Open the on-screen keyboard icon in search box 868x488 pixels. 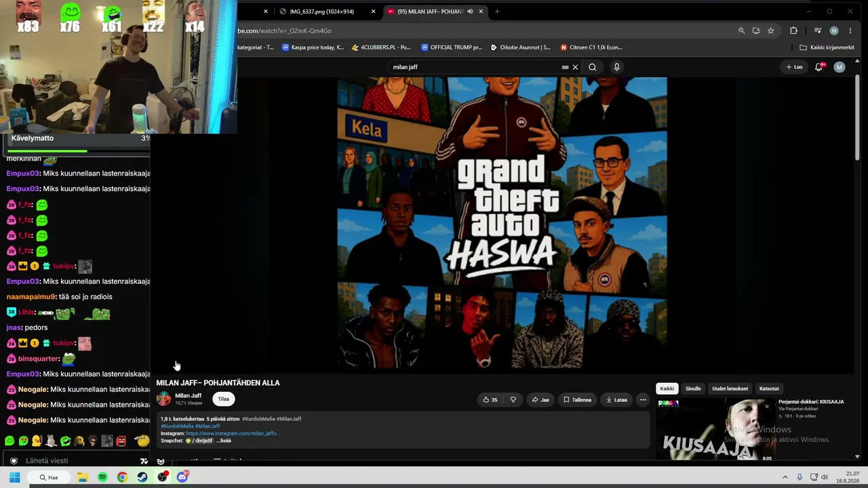click(565, 67)
